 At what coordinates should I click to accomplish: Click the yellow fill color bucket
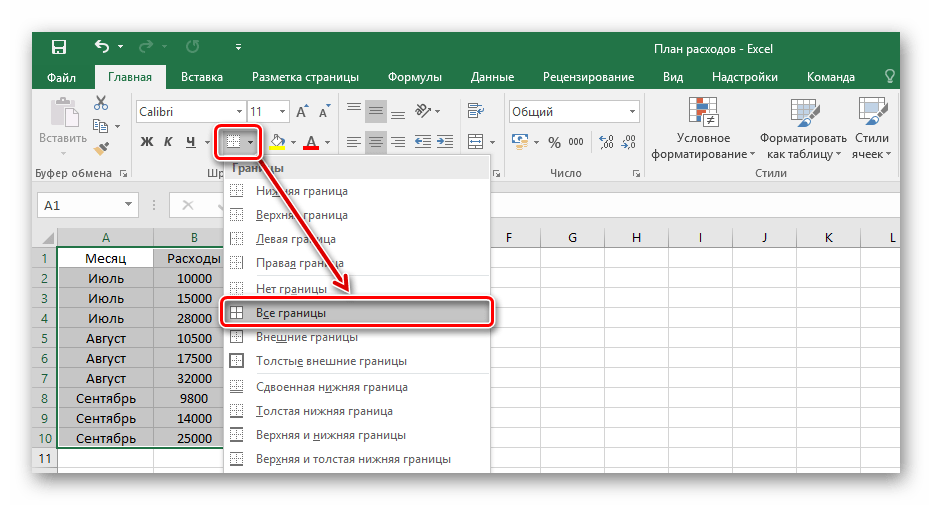click(x=277, y=142)
